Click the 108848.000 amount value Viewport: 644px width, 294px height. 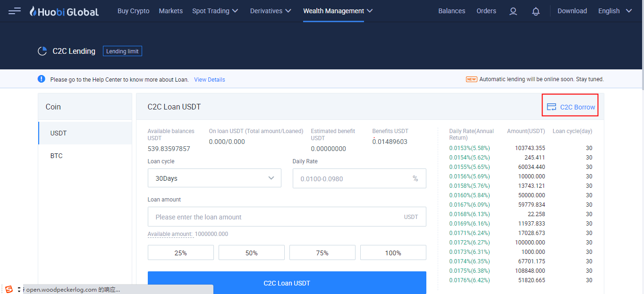pyautogui.click(x=530, y=271)
